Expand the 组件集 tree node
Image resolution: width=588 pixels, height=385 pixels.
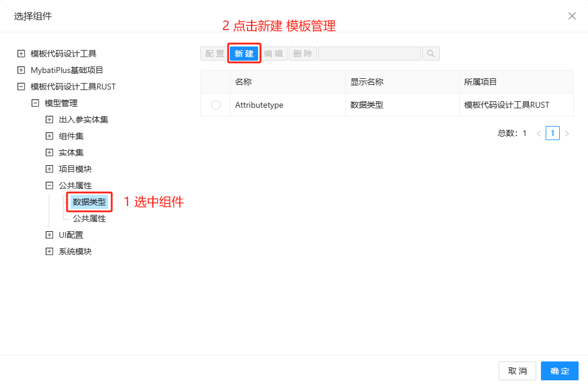click(x=49, y=136)
